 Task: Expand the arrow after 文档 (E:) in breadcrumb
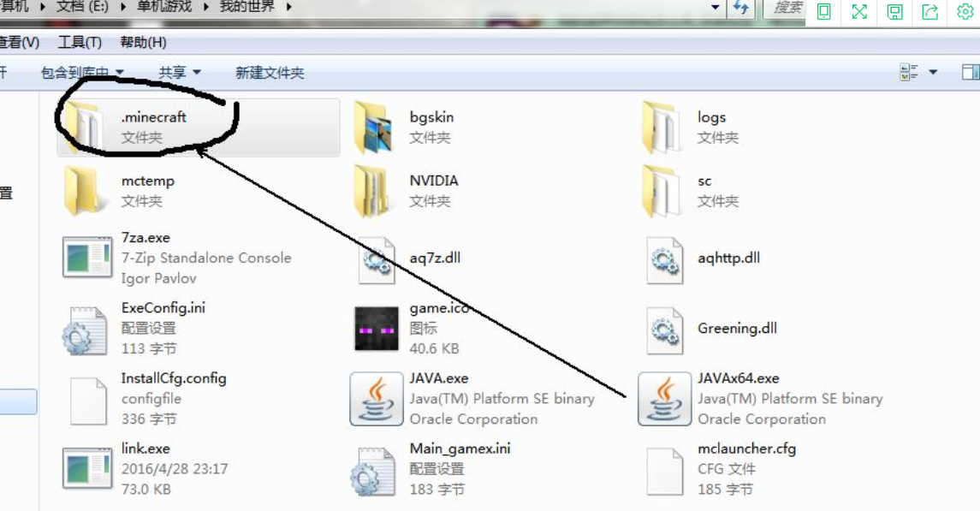coord(122,7)
